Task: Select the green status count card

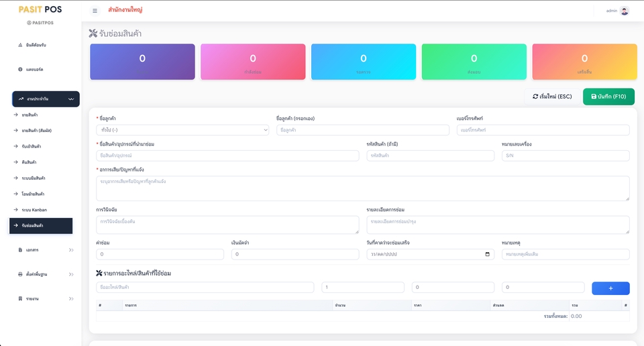Action: (474, 62)
